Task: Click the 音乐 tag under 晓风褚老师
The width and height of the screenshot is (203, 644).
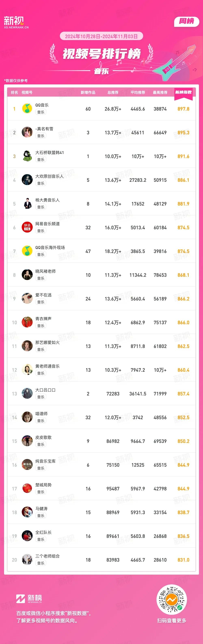Action: 41,278
